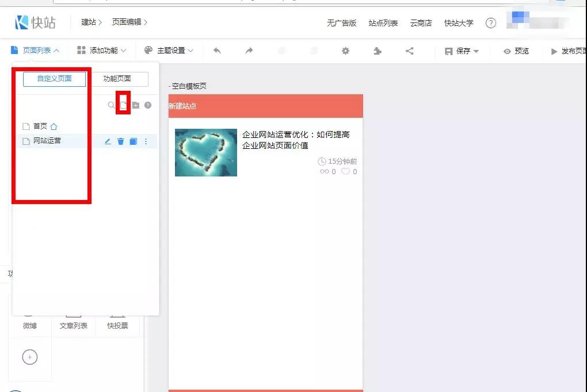This screenshot has width=587, height=392.
Task: Click the redo arrow in the toolbar
Action: 249,51
